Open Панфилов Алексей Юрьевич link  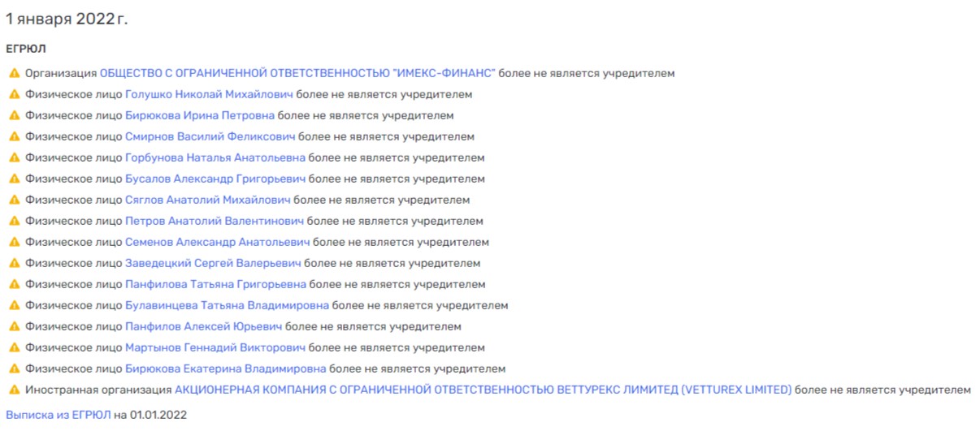(x=204, y=326)
